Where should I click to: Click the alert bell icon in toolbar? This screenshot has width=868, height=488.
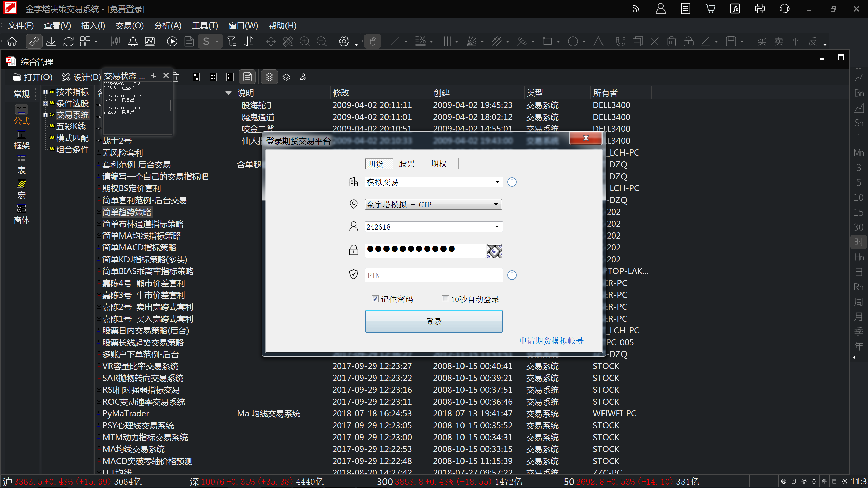pyautogui.click(x=133, y=41)
